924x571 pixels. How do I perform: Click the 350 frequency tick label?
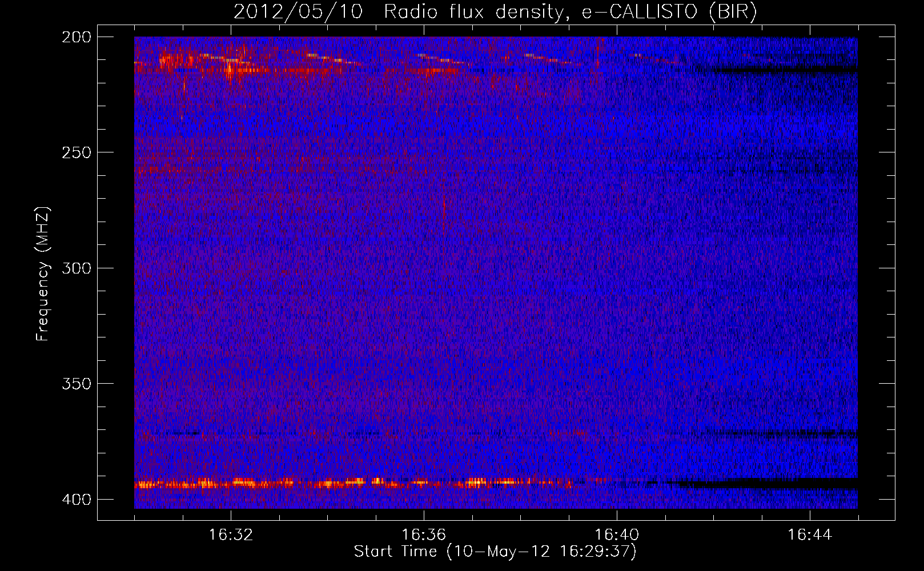pyautogui.click(x=76, y=384)
